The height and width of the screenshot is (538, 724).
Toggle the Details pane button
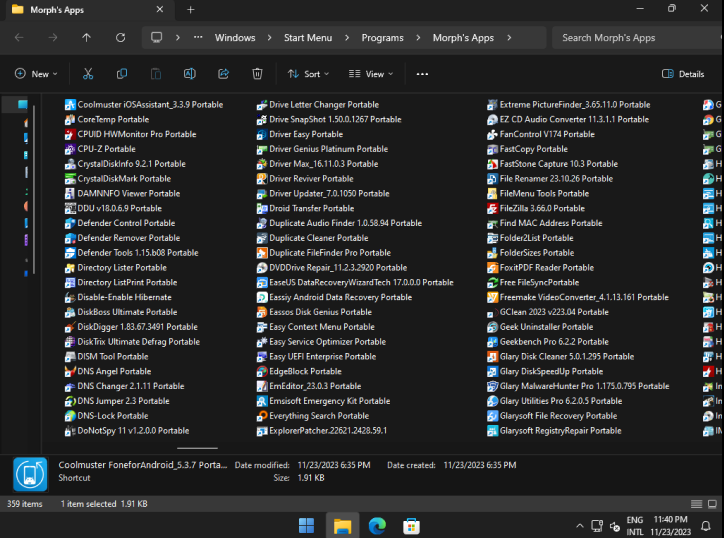(x=683, y=74)
